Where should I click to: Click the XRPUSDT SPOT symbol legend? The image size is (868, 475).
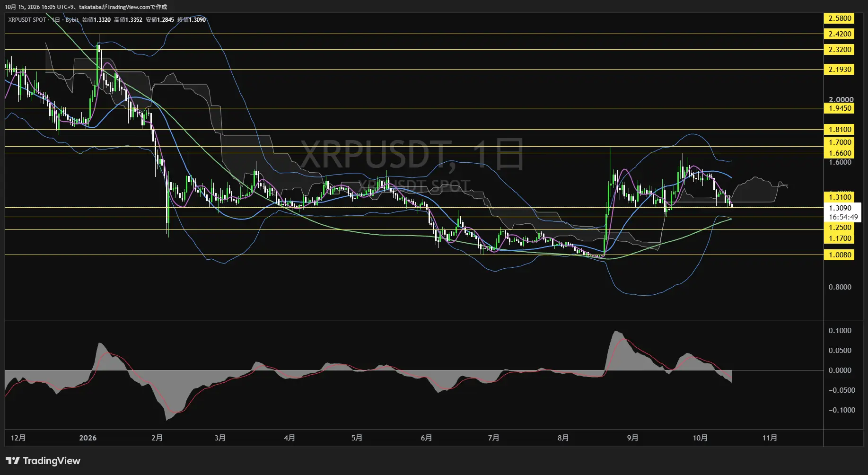[27, 20]
